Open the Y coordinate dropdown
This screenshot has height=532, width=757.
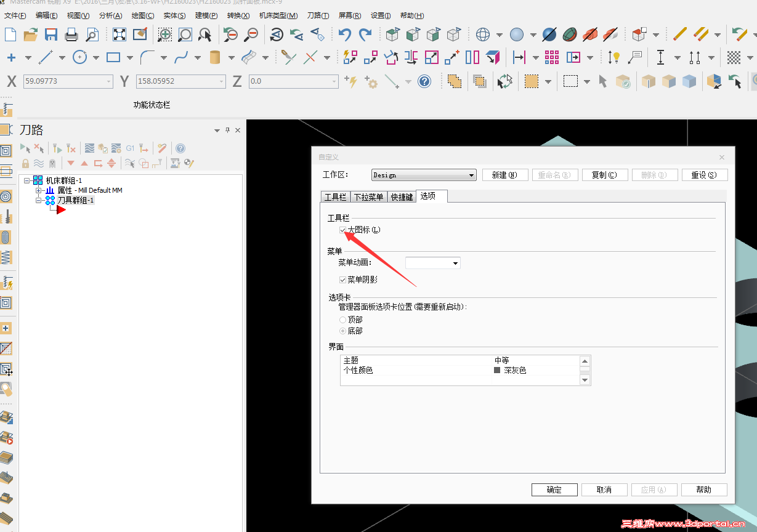coord(222,81)
